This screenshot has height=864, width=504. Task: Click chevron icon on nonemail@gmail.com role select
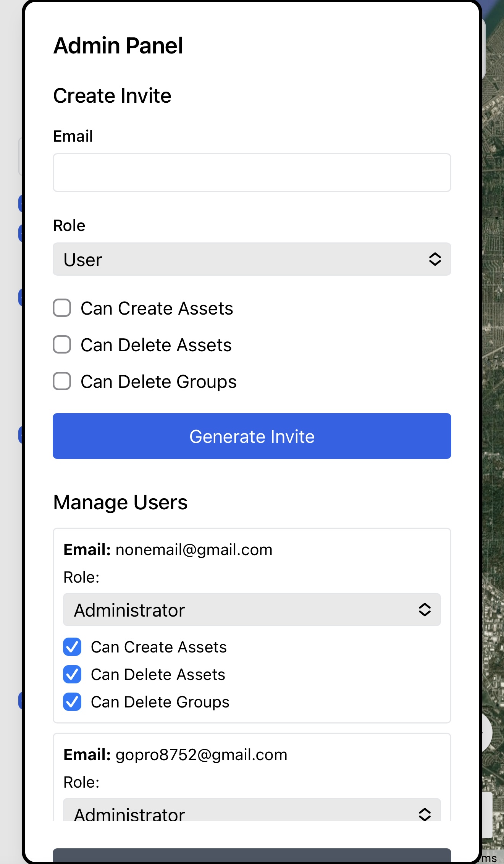(x=425, y=610)
